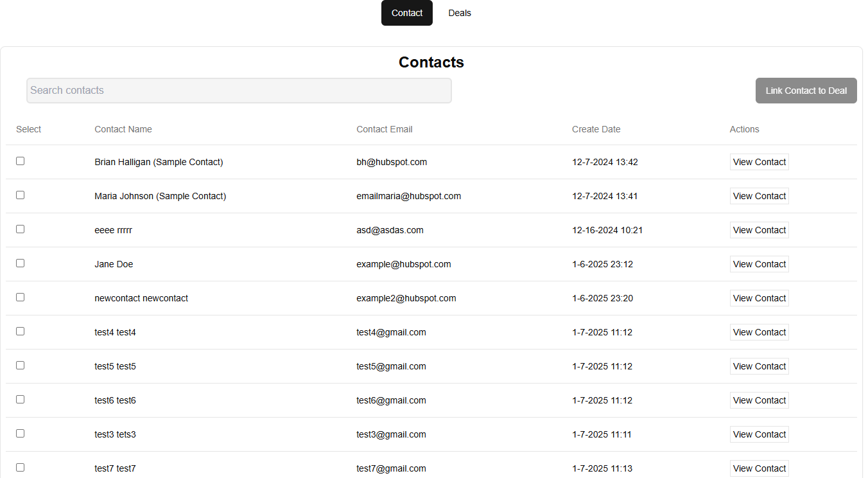Check the box for eeee rrrrr
This screenshot has width=868, height=478.
point(21,229)
